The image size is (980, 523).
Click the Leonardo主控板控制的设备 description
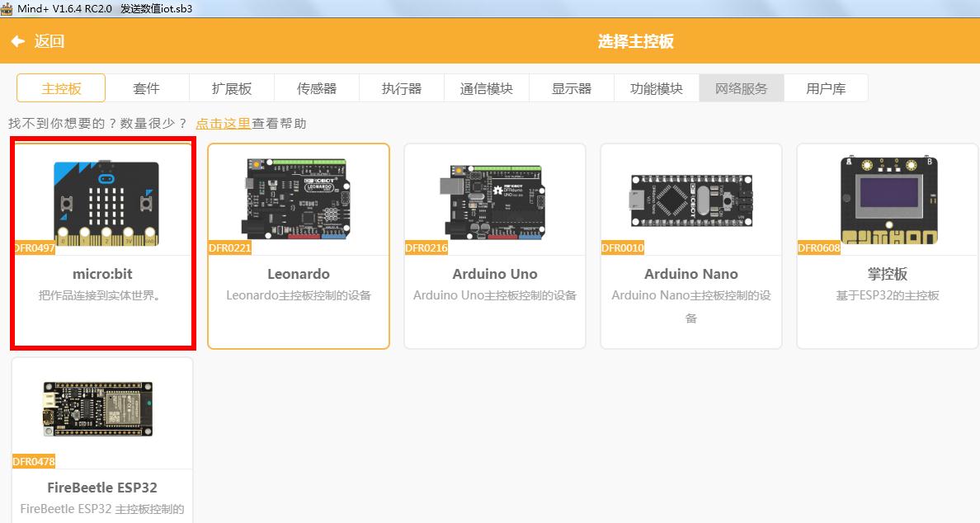(298, 295)
